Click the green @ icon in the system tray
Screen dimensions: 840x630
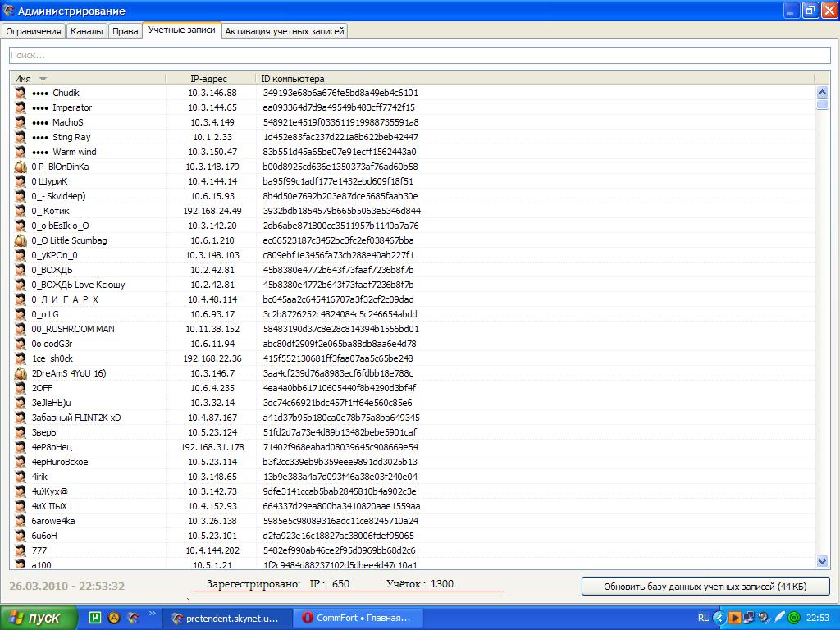pos(794,618)
